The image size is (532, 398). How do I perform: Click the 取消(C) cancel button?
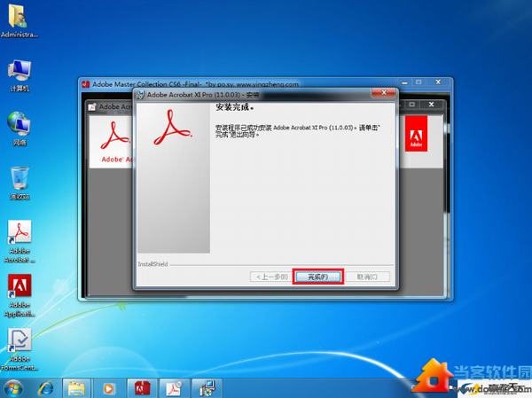pyautogui.click(x=368, y=277)
